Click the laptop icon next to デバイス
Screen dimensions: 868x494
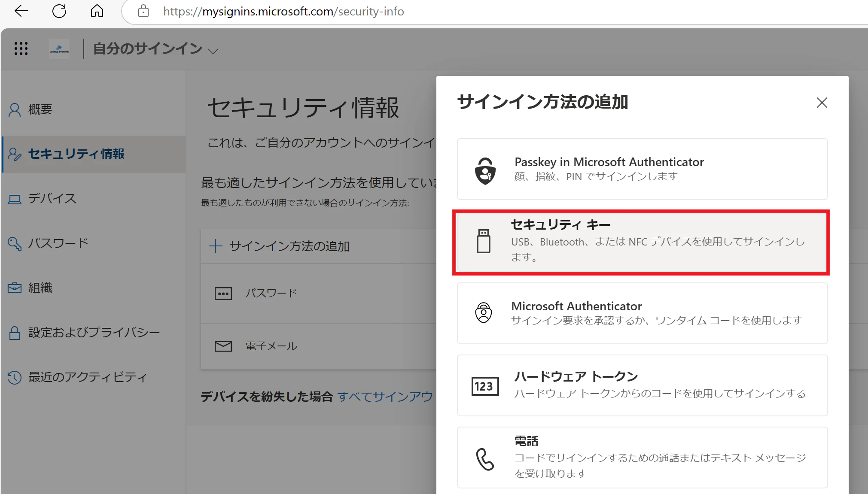tap(15, 199)
